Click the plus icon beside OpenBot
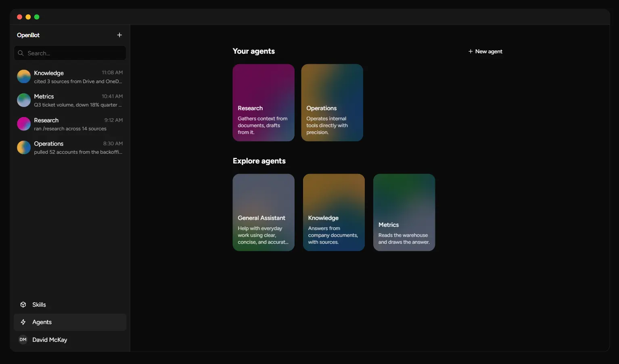This screenshot has height=364, width=619. (x=119, y=35)
